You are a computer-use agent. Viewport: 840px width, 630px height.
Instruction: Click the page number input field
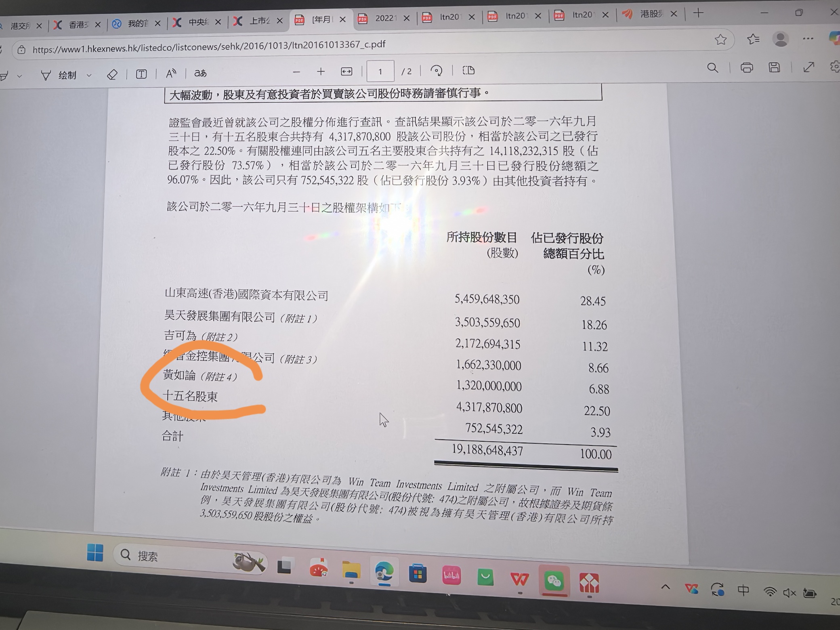tap(380, 71)
